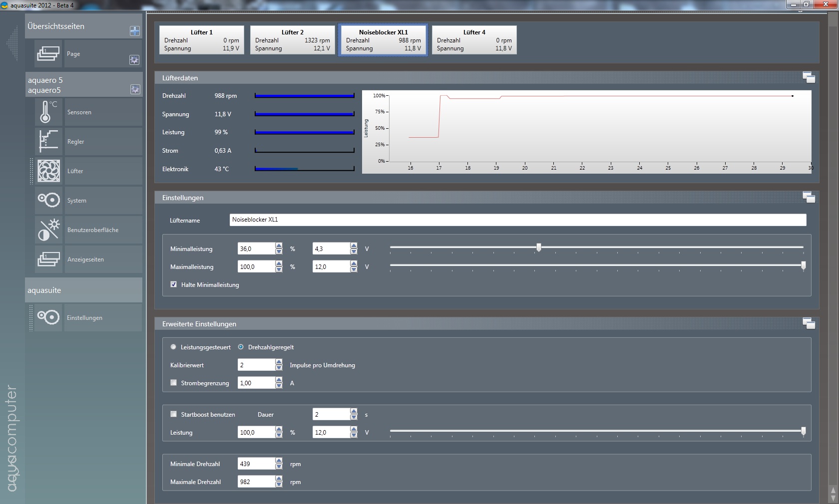Collapse the Erweiterte Einstellungen panel

(x=809, y=323)
